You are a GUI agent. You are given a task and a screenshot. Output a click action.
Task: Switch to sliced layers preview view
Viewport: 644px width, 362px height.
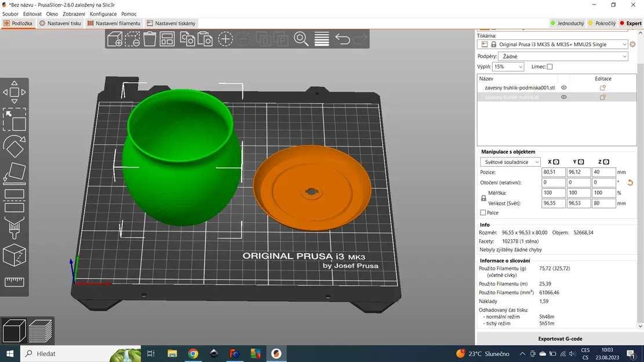41,330
